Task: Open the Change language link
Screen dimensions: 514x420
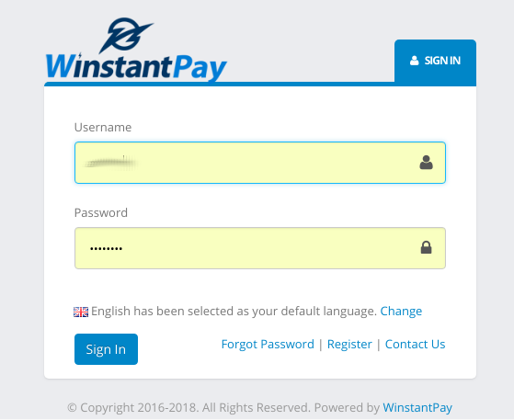Action: (401, 311)
